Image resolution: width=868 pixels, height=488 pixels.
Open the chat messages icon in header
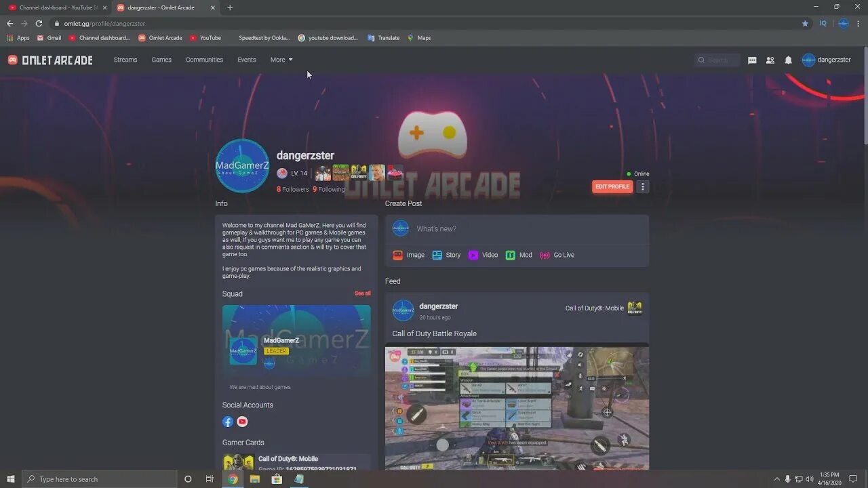click(752, 60)
